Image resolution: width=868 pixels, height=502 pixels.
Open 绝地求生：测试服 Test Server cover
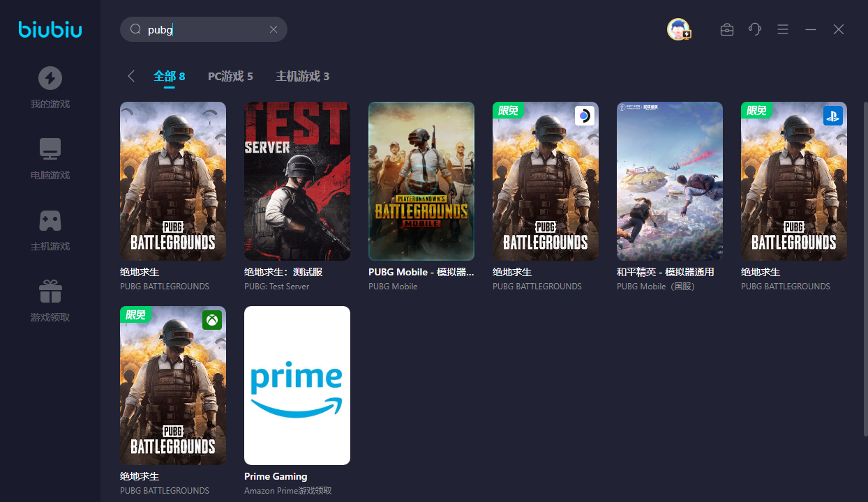(297, 181)
